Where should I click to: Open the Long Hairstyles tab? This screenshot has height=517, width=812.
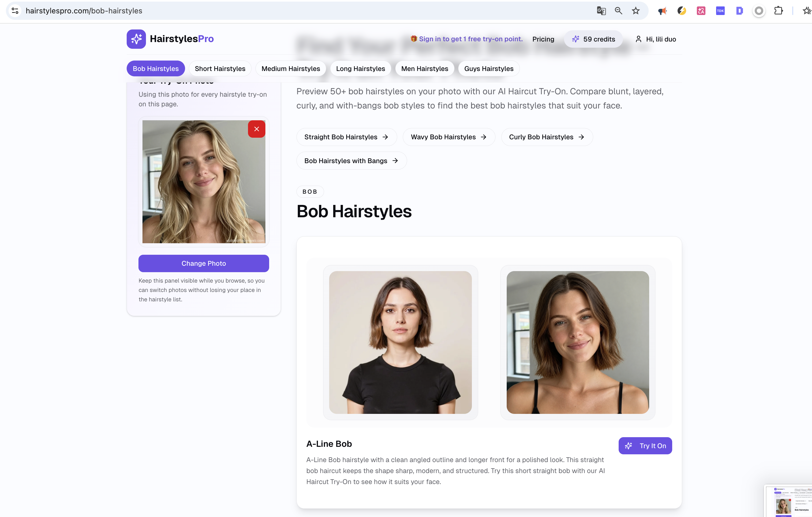[x=360, y=69]
